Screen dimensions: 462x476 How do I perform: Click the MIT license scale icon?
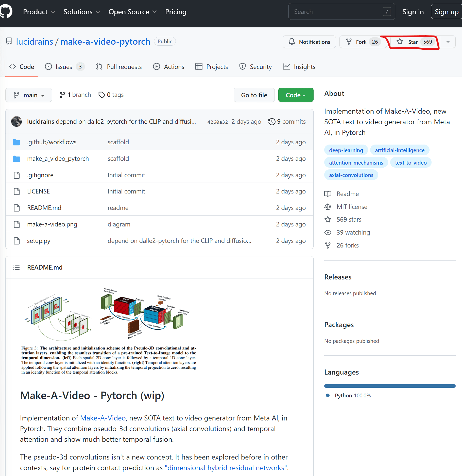328,207
